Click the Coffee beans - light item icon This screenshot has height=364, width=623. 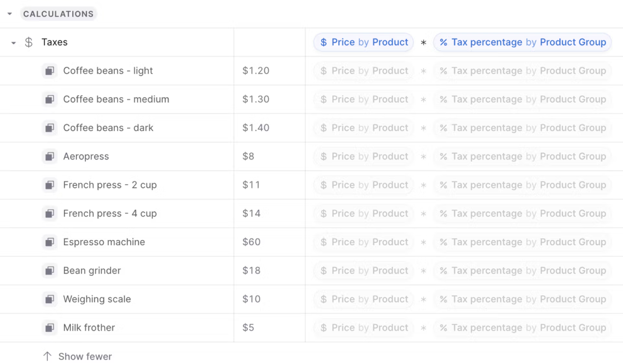[x=50, y=71]
